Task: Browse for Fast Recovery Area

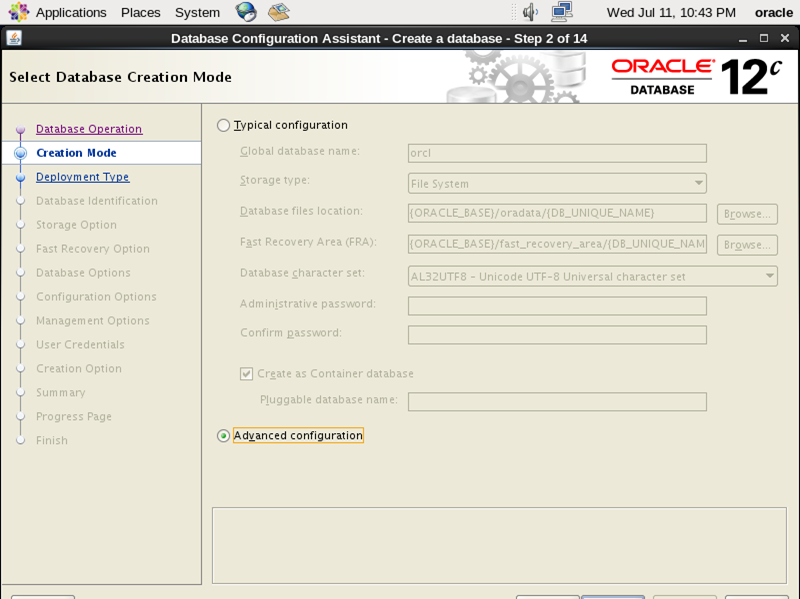Action: (x=747, y=245)
